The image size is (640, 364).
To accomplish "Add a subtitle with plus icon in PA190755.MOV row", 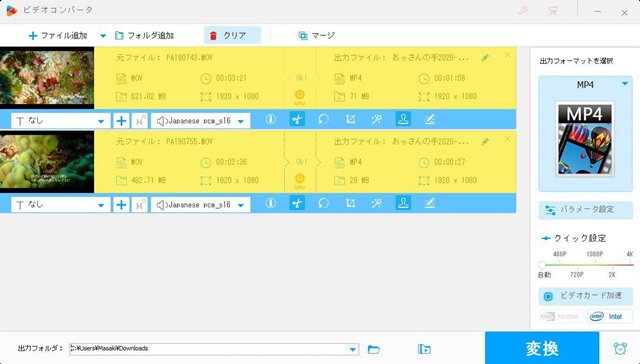I will [x=121, y=205].
